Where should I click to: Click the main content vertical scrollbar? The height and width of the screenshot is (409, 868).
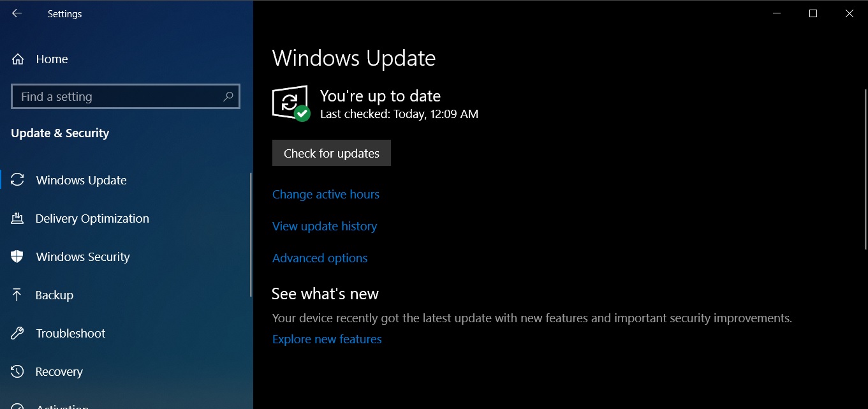[x=865, y=169]
